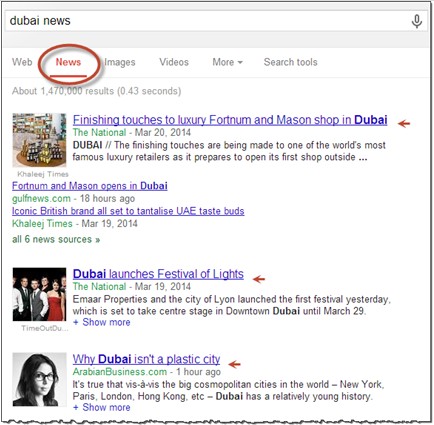Open Fortnum and Mason opens in Dubai link
Screen dimensions: 434x425
pos(90,186)
